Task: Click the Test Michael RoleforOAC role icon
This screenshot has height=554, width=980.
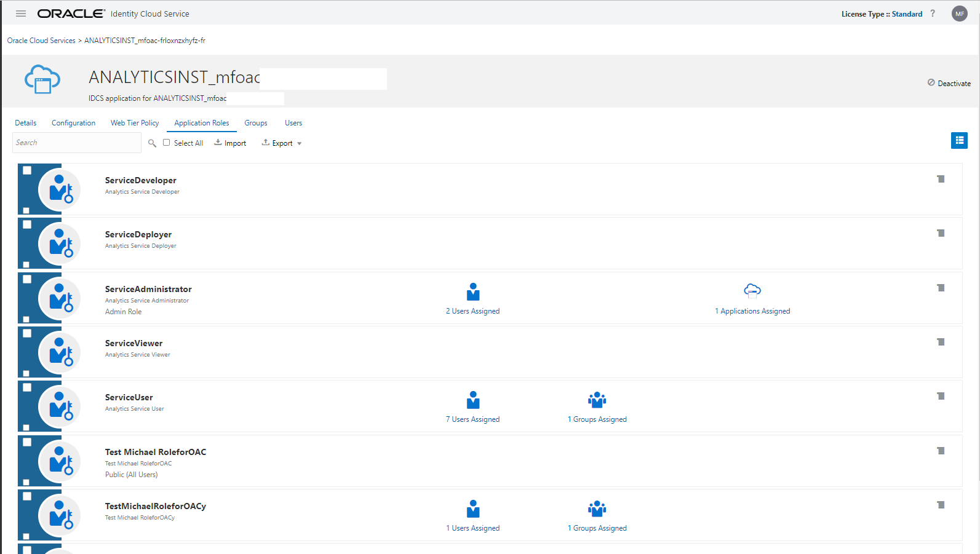Action: [x=60, y=461]
